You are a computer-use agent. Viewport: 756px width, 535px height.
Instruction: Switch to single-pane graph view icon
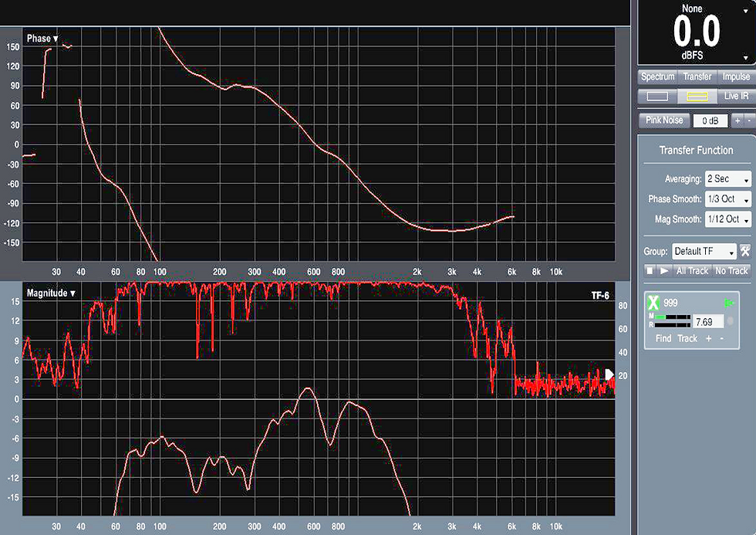(657, 96)
